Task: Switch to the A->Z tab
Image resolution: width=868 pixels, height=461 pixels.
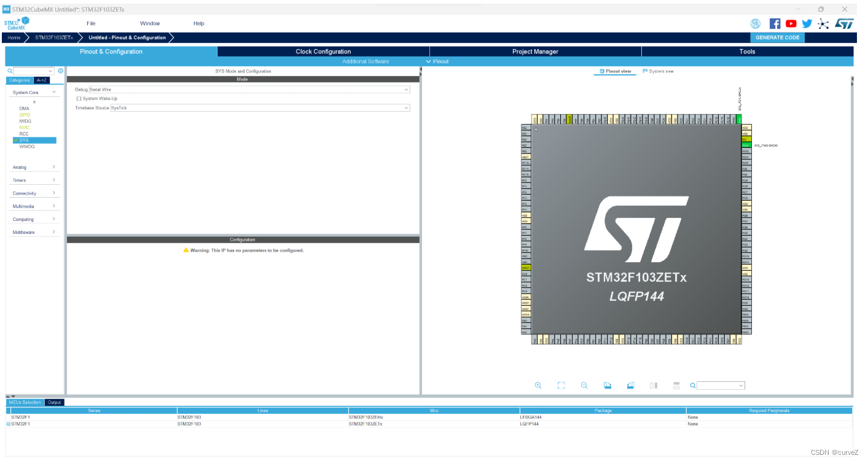Action: (x=42, y=80)
